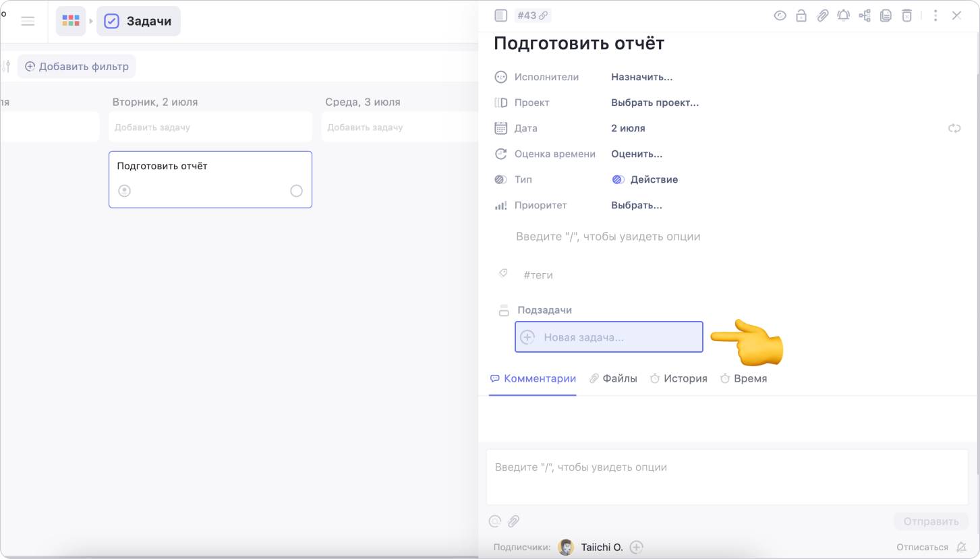This screenshot has width=980, height=559.
Task: Click the mention @ icon under comment box
Action: pyautogui.click(x=495, y=521)
